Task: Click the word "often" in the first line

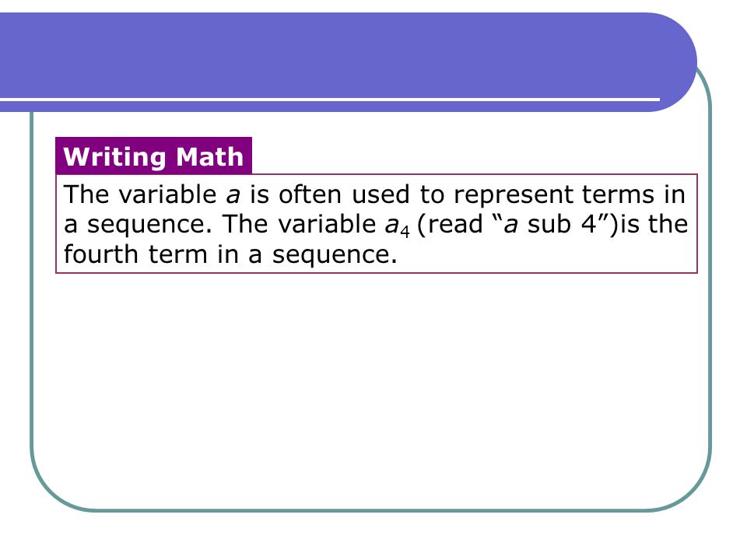Action: [310, 194]
